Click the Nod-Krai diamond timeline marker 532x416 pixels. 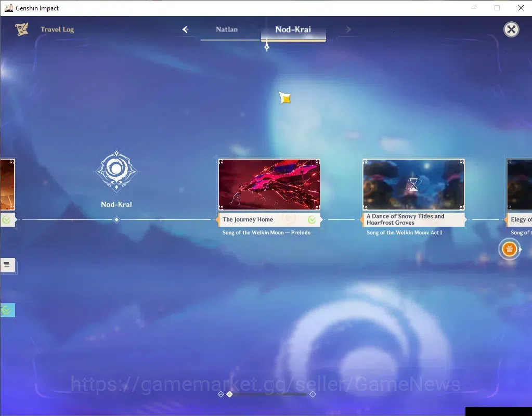click(x=116, y=220)
